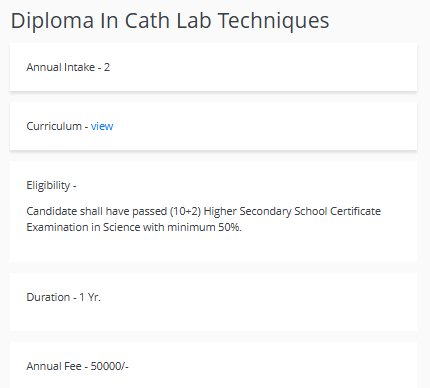
Task: Select the 'Duration - 1 Yr.' text
Action: pos(63,297)
